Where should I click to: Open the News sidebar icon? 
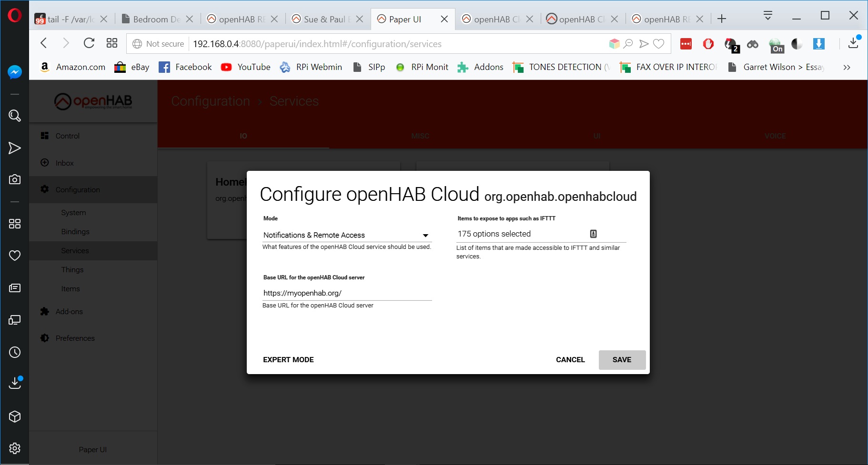point(15,288)
